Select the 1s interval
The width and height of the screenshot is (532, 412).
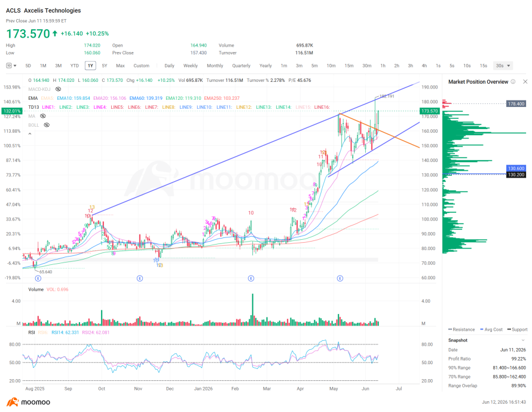(x=438, y=66)
